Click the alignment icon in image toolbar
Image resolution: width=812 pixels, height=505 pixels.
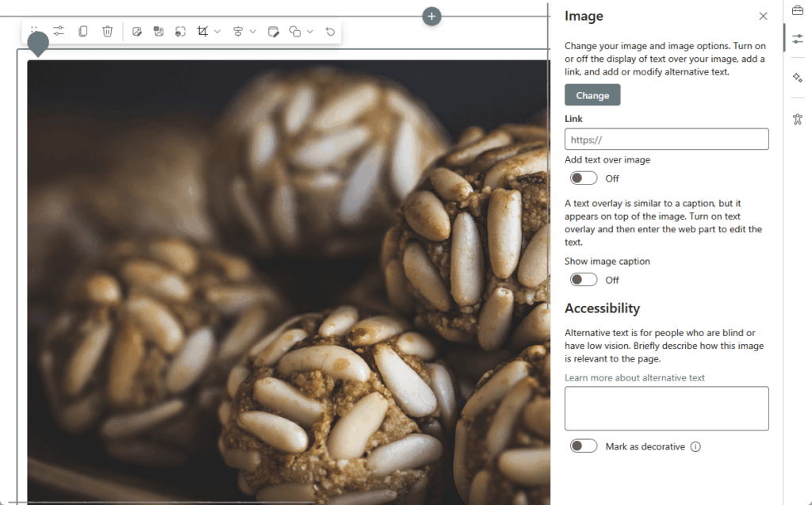point(238,32)
